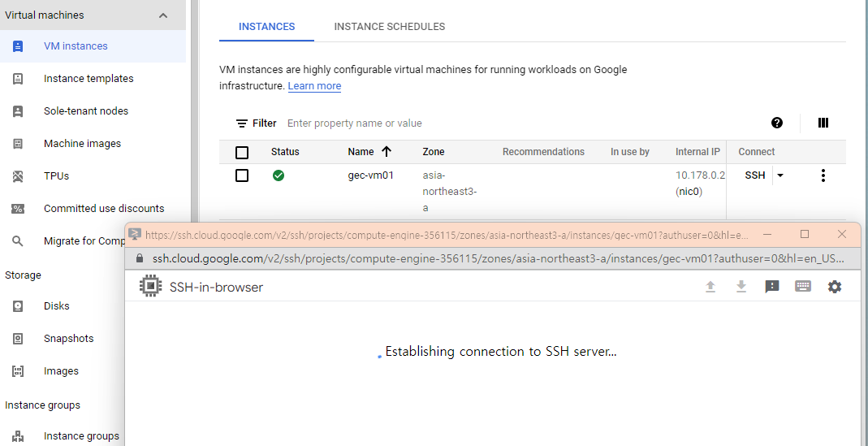Click the nic0 link under Internal IP
The height and width of the screenshot is (446, 868).
pos(689,192)
